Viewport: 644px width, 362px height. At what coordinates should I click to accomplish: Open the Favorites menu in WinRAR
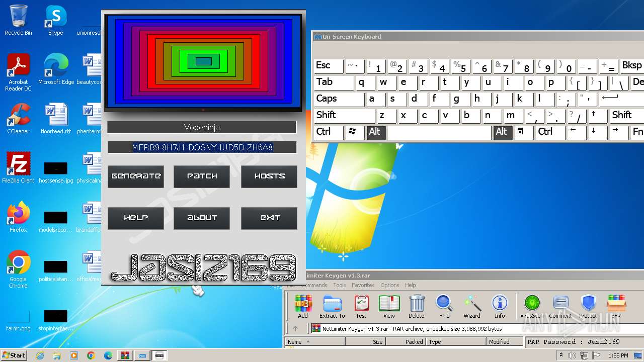pos(363,285)
